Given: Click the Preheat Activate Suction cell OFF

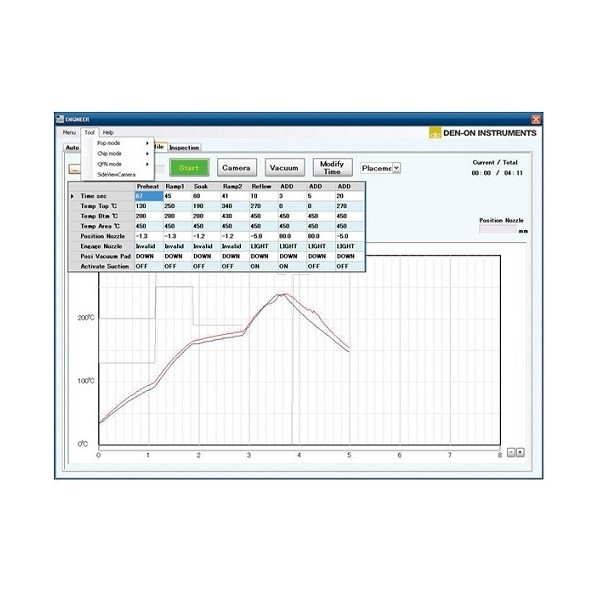Looking at the screenshot, I should [x=149, y=266].
